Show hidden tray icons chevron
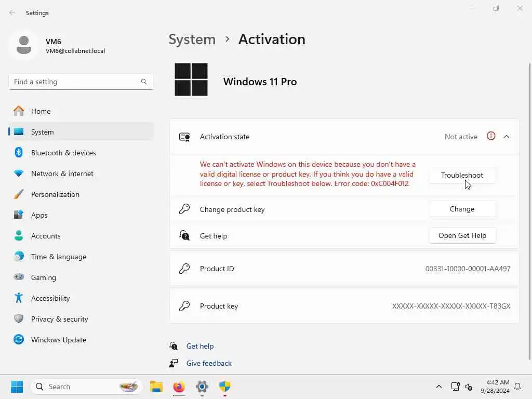The height and width of the screenshot is (399, 532). tap(438, 387)
